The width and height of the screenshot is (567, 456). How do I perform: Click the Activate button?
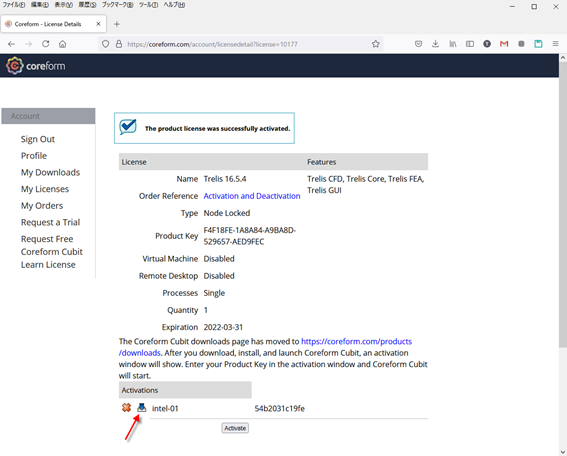(235, 428)
